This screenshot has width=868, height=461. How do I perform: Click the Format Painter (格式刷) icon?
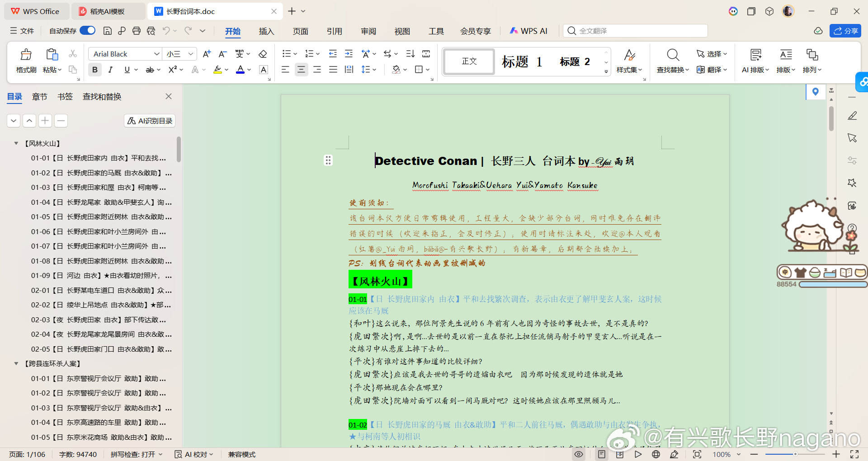coord(26,55)
